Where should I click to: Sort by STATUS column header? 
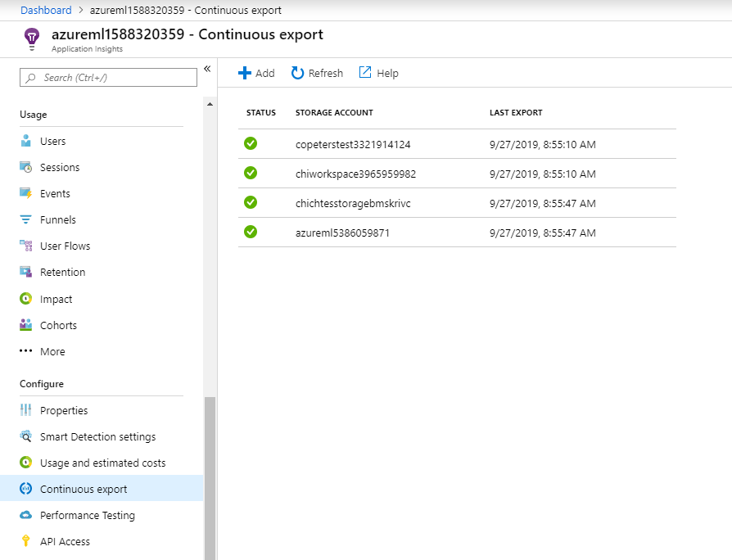(261, 112)
